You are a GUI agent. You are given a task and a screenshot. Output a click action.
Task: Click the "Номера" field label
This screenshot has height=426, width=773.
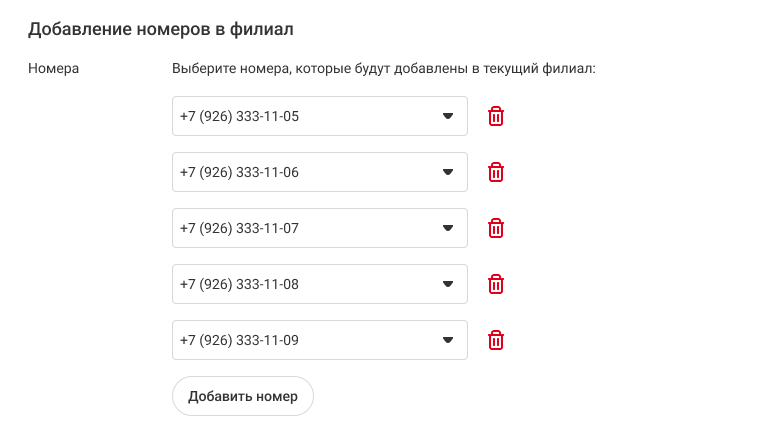point(53,69)
